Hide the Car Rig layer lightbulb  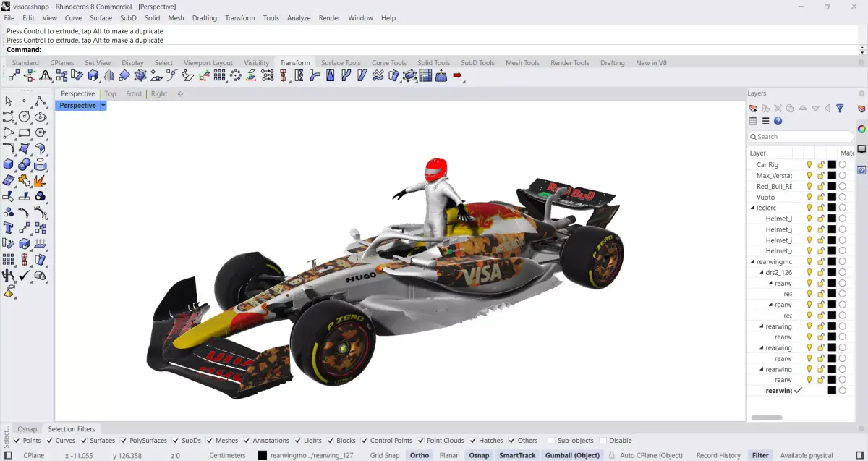[x=809, y=165]
